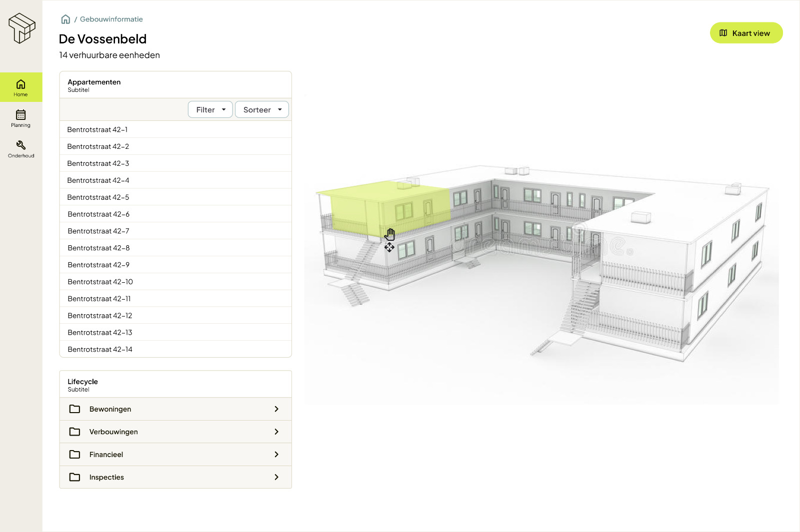Click the home breadcrumb icon

point(65,19)
